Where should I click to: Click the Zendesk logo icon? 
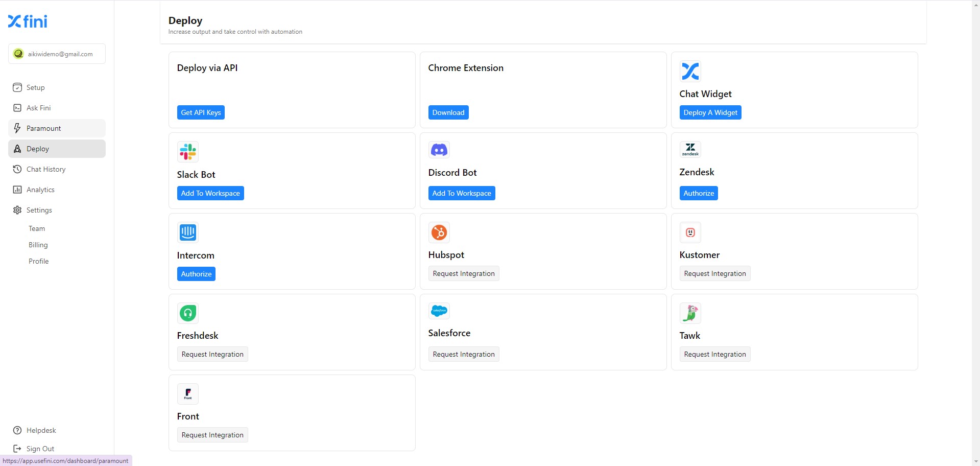(x=690, y=149)
